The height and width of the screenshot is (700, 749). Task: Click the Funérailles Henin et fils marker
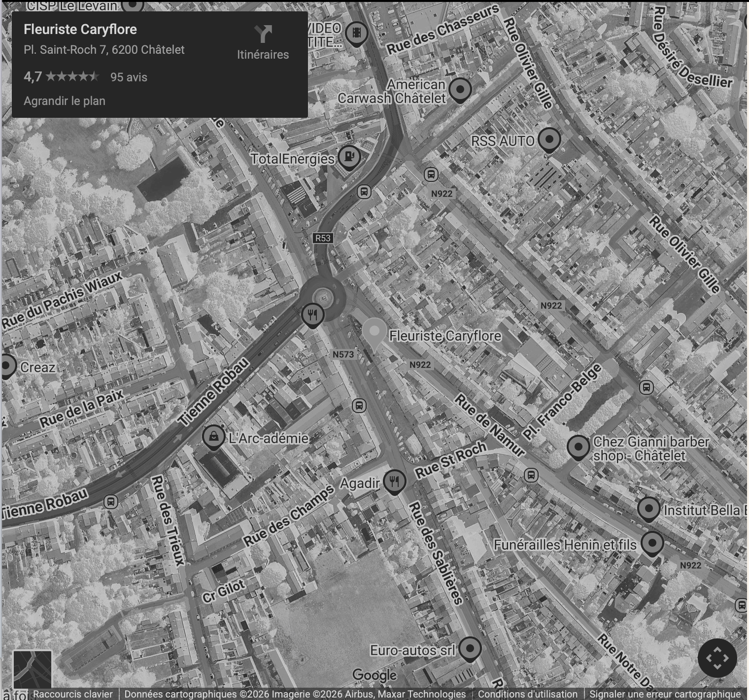[x=653, y=545]
